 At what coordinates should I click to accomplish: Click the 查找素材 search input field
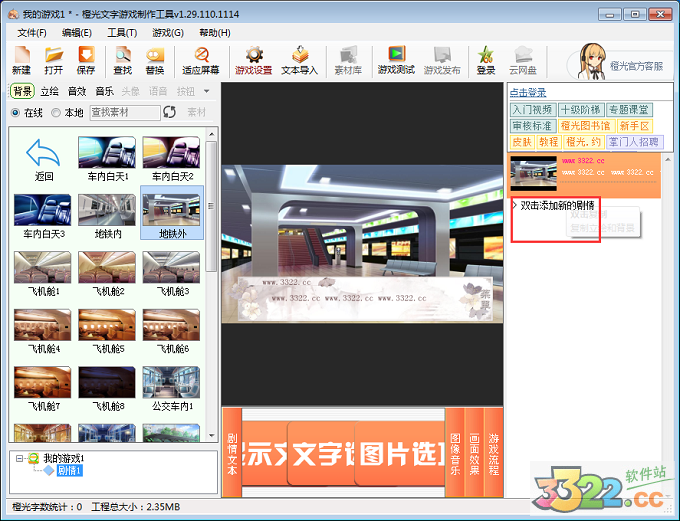124,113
